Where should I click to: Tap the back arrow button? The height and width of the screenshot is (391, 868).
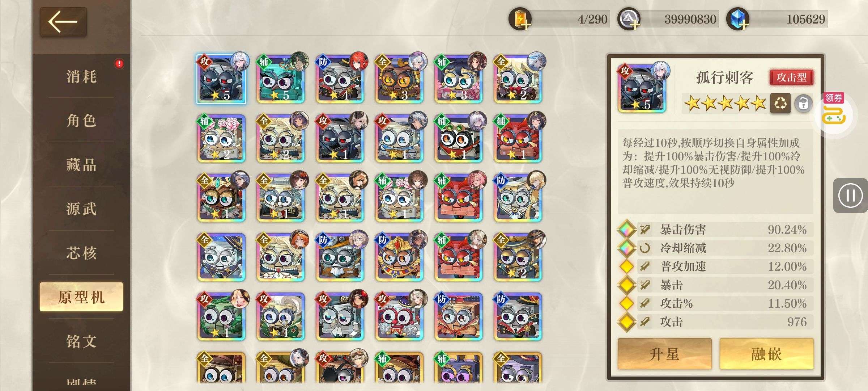coord(63,21)
